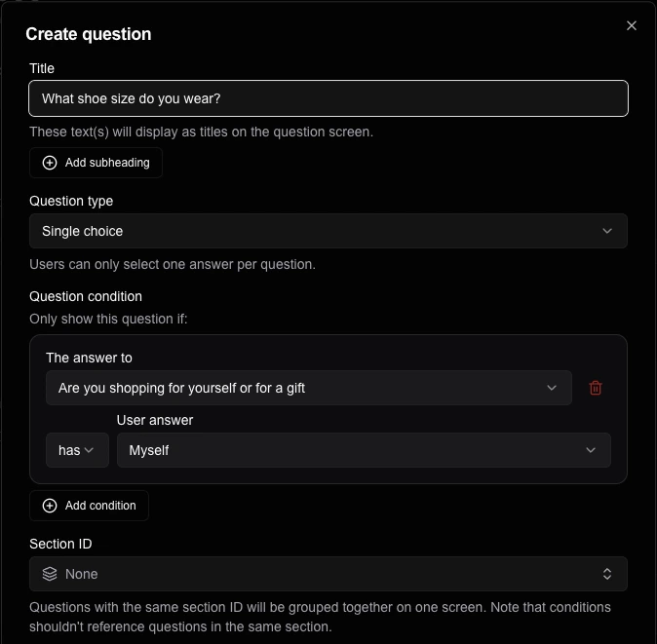The width and height of the screenshot is (657, 644).
Task: Click the Add subheading button
Action: coord(96,163)
